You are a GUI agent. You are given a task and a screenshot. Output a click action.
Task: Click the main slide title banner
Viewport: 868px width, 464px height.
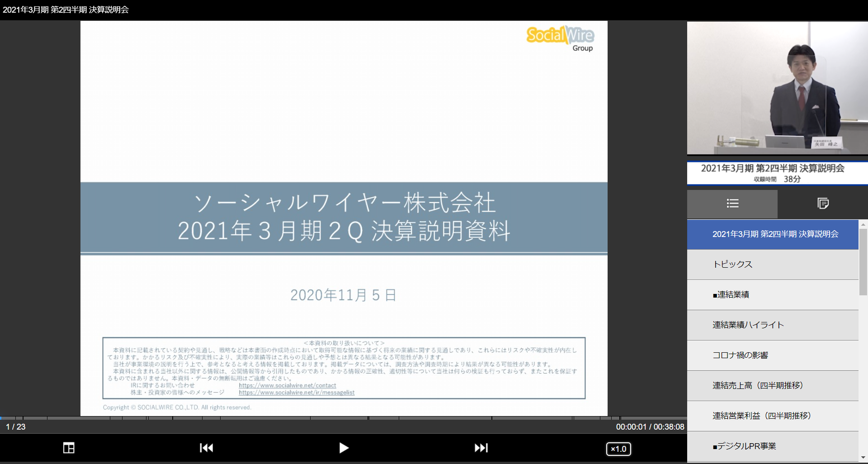pyautogui.click(x=344, y=218)
